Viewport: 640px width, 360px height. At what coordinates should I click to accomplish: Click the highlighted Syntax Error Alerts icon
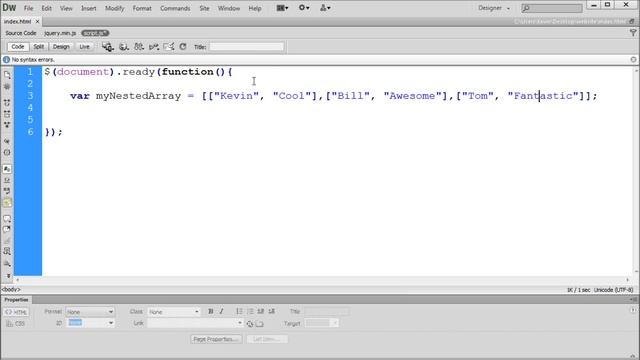(x=7, y=202)
